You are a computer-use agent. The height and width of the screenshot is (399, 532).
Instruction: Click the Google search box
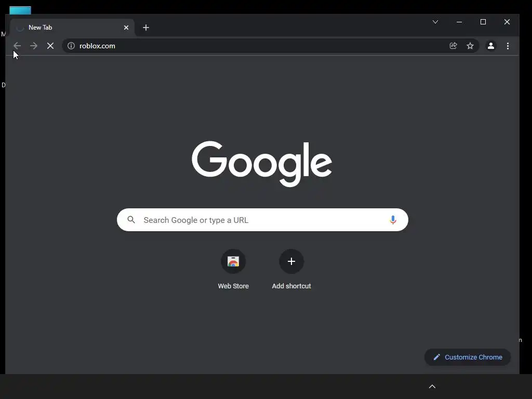tap(262, 220)
